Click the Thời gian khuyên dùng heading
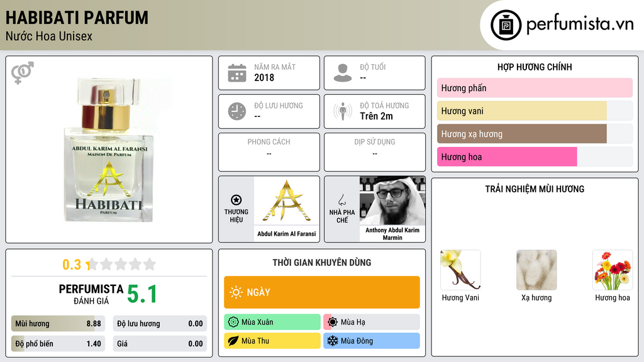The image size is (644, 362). (x=322, y=263)
